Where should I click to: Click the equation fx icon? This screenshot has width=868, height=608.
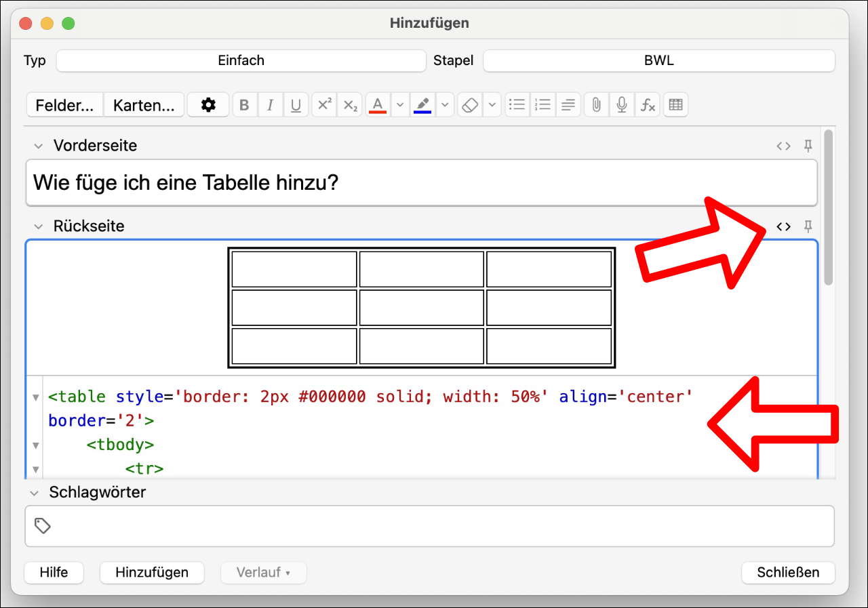tap(648, 105)
